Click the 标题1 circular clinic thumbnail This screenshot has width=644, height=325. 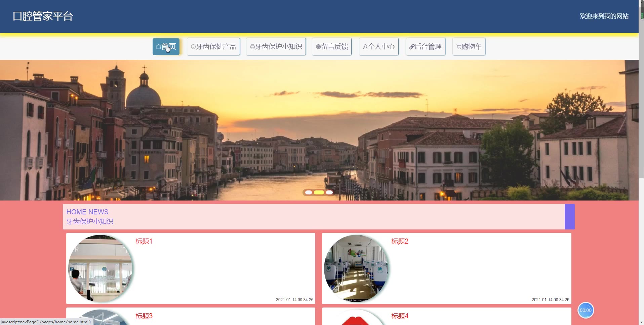pos(100,268)
